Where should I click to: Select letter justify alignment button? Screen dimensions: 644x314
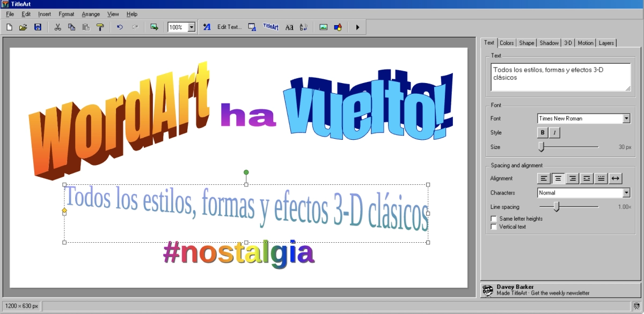click(x=602, y=178)
